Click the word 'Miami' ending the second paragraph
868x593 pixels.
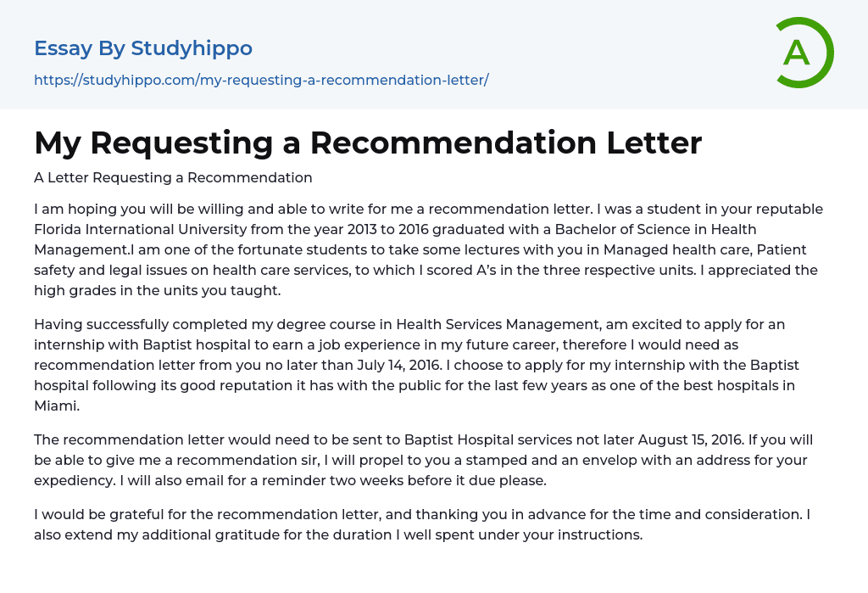(x=56, y=406)
